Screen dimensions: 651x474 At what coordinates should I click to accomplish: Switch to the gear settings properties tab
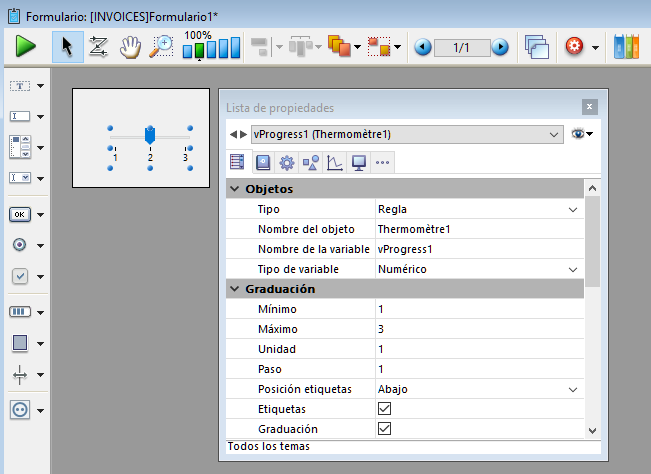[287, 162]
